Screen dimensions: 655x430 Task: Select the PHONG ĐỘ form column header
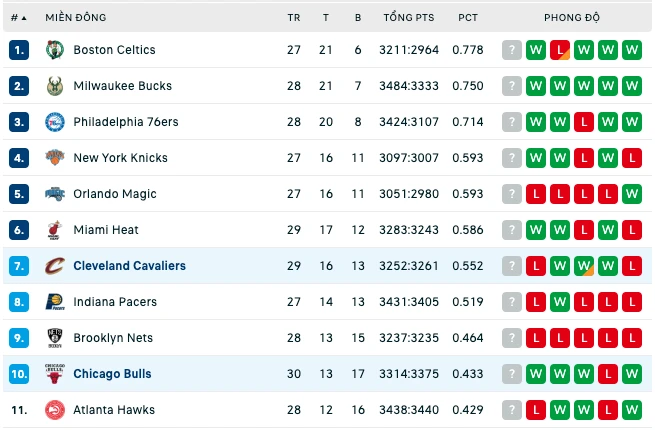tap(572, 18)
